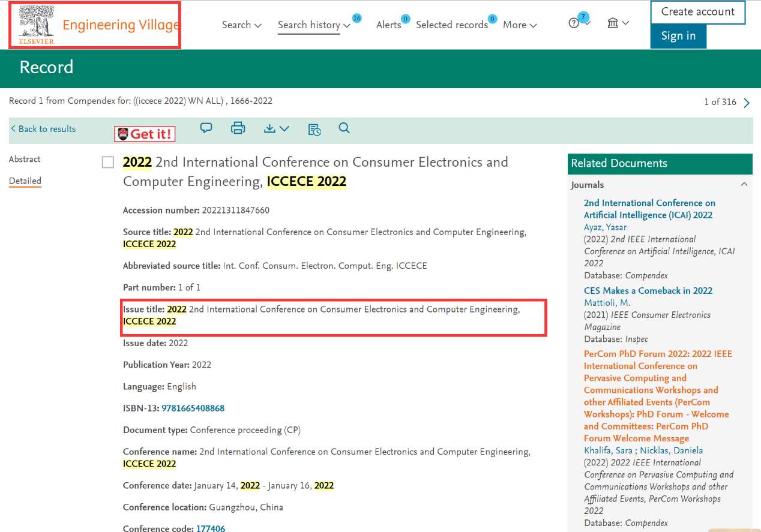Click Document type Conference proceeding (CP) text

(211, 429)
